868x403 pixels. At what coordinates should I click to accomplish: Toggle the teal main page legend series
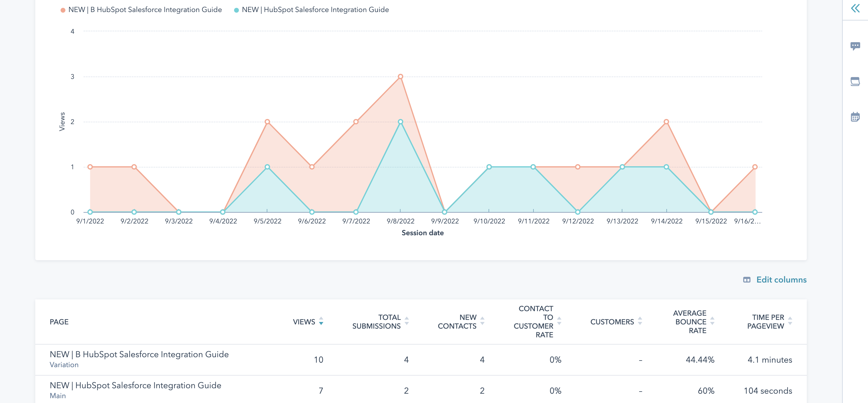[311, 10]
